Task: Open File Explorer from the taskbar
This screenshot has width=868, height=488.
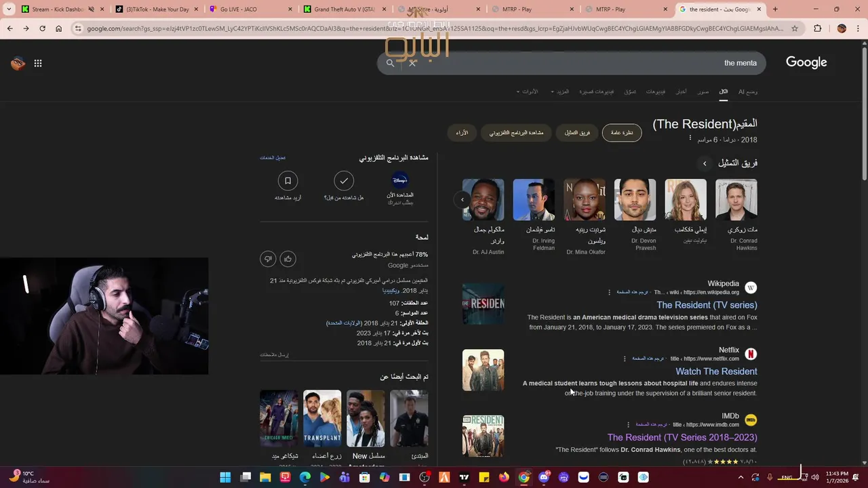Action: 265,477
